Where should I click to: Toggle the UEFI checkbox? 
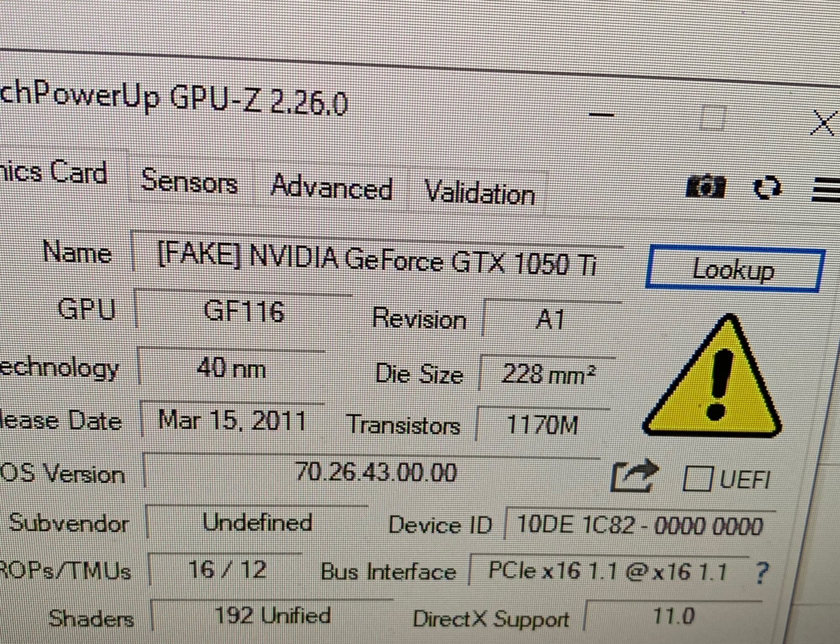pos(697,478)
